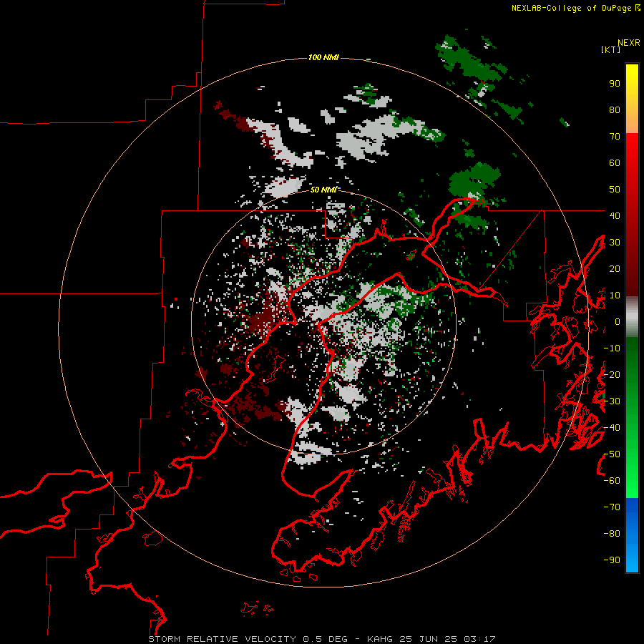Click the 60 value on the velocity scale
Image resolution: width=644 pixels, height=644 pixels.
pos(615,163)
